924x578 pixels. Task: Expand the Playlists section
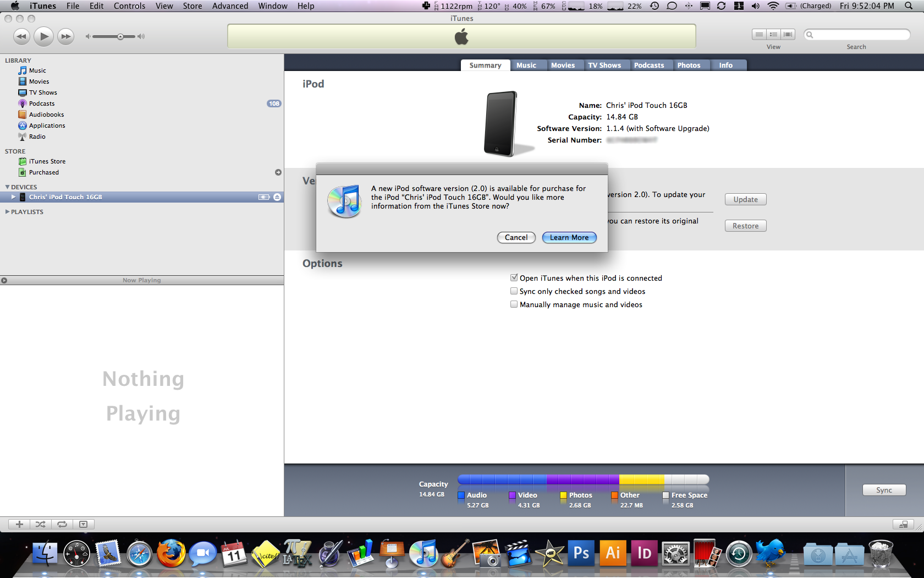(x=7, y=212)
